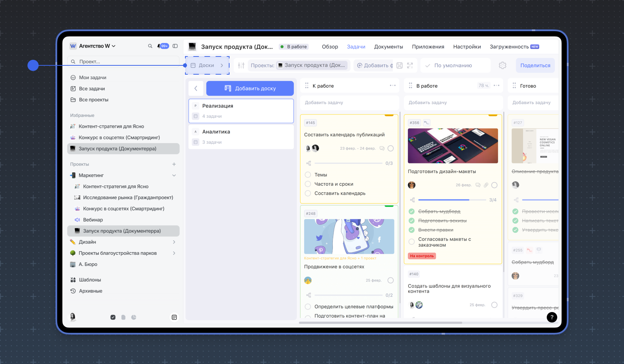Open the filter sliders icon in toolbar
624x364 pixels.
[241, 65]
